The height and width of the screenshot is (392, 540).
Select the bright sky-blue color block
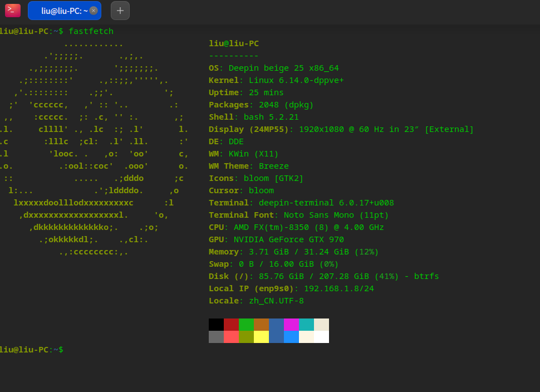tap(291, 337)
